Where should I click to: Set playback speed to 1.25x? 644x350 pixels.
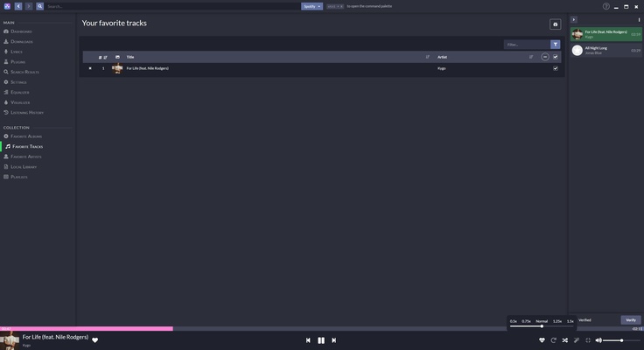click(557, 321)
